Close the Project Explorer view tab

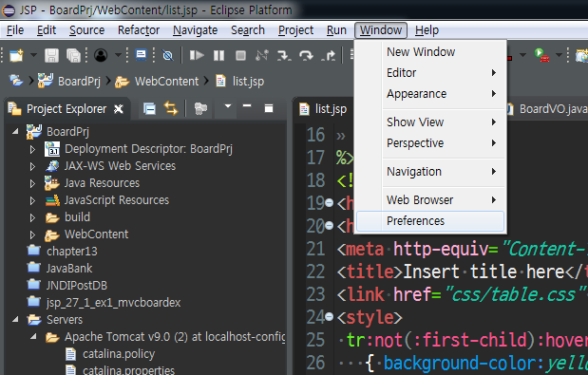(x=119, y=109)
